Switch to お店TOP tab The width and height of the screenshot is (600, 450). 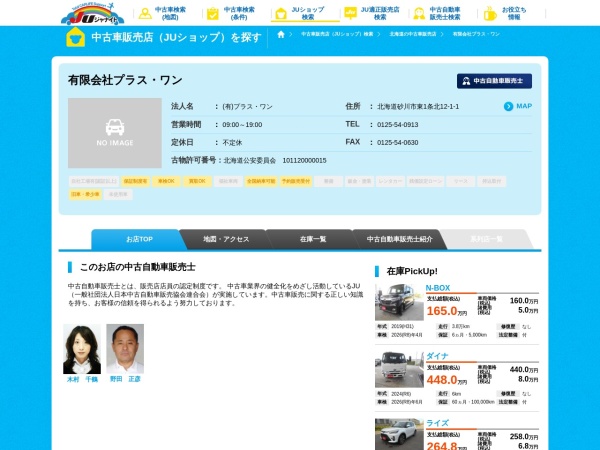click(139, 239)
